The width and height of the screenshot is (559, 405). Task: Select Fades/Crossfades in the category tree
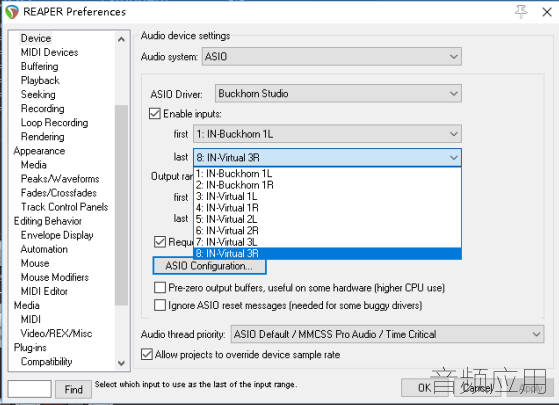point(58,193)
